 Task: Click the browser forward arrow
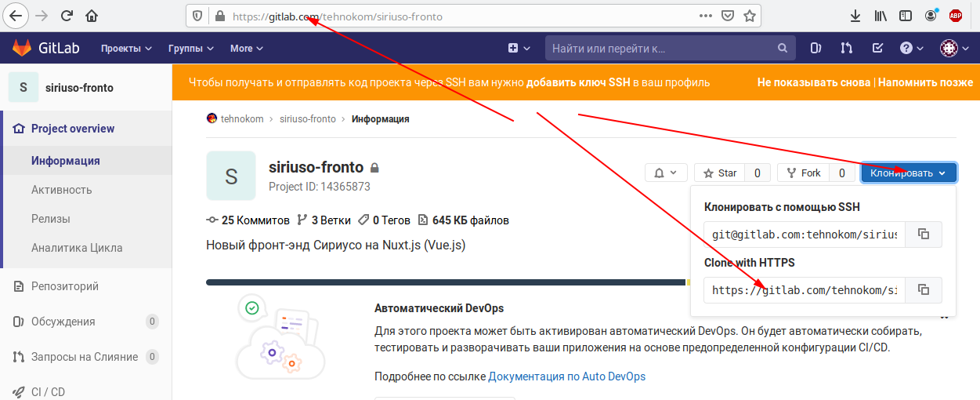pos(42,15)
